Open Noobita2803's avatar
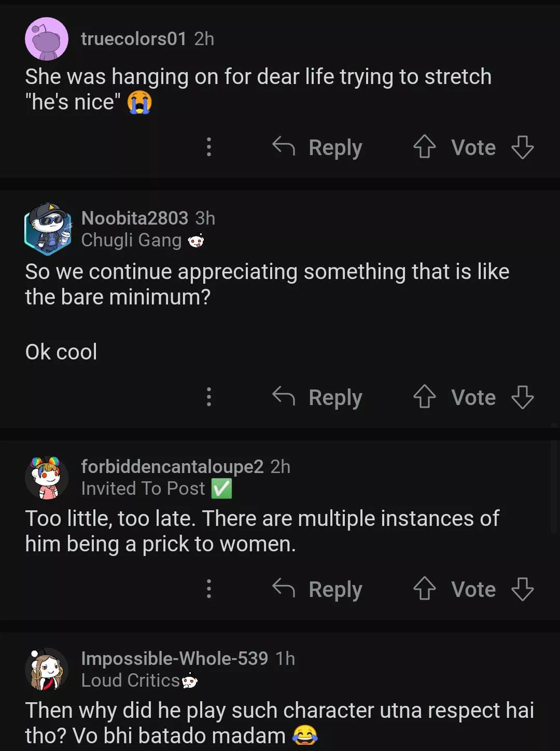The height and width of the screenshot is (751, 560). [x=47, y=229]
